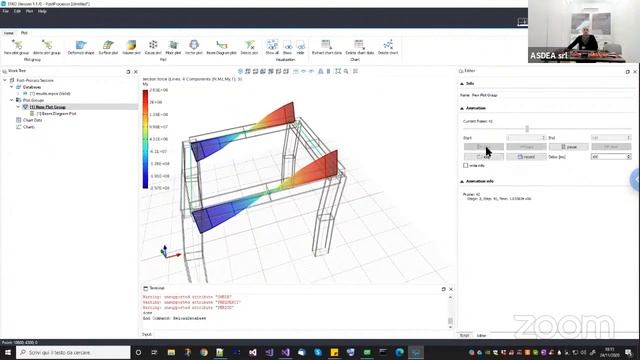Viewport: 640px width, 360px height.
Task: Click the pause animation button
Action: pyautogui.click(x=569, y=147)
